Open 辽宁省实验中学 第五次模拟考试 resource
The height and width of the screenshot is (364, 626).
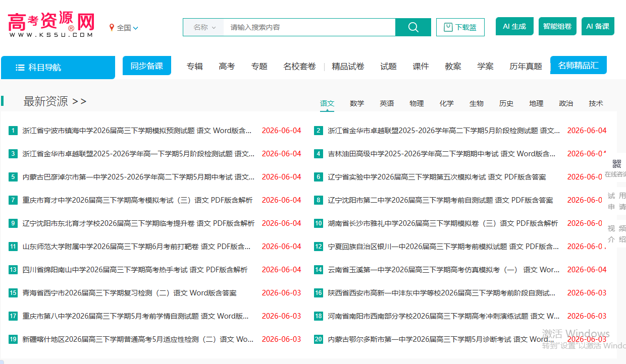click(x=437, y=177)
